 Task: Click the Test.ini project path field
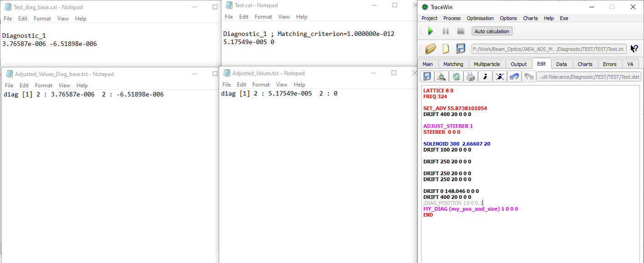click(549, 49)
